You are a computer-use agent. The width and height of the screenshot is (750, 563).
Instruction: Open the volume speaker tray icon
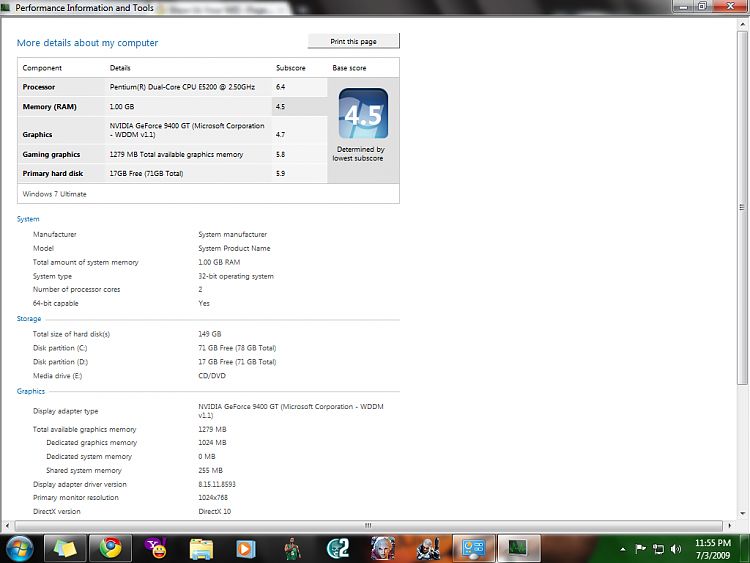coord(676,549)
